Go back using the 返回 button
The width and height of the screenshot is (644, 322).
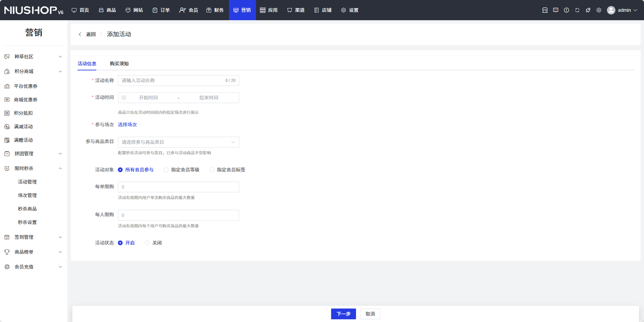click(87, 34)
